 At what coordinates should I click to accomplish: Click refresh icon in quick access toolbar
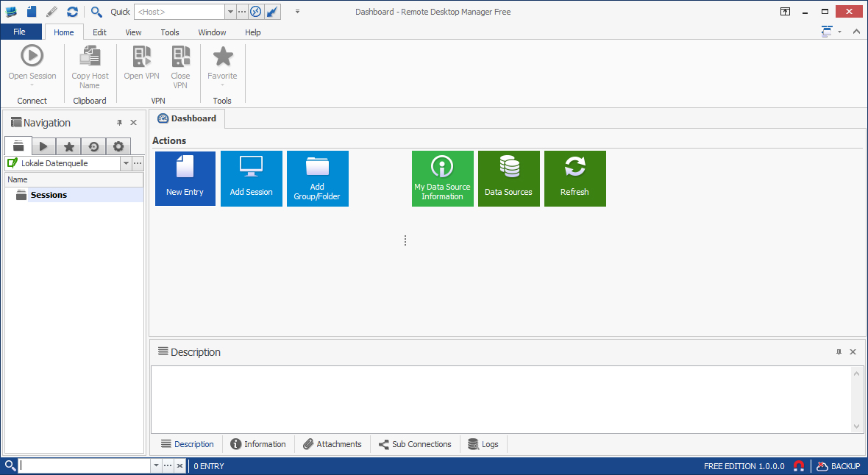(72, 12)
